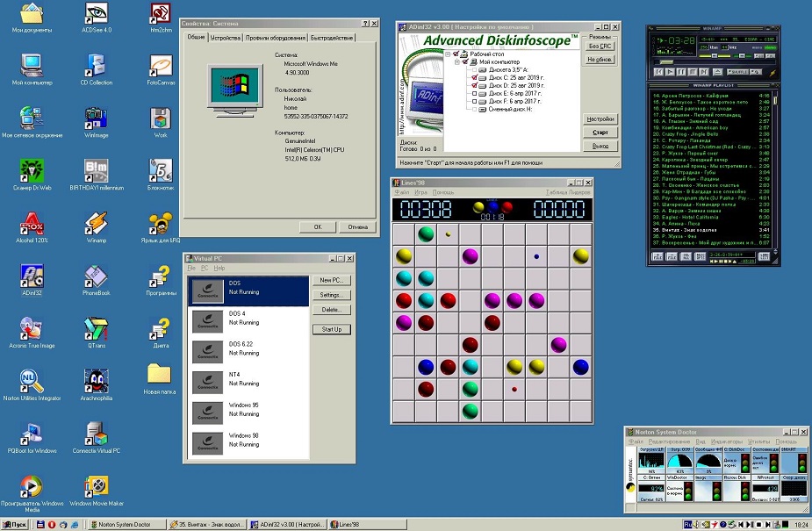The height and width of the screenshot is (531, 812).
Task: Launch the Arachnophilia desktop icon
Action: [97, 384]
